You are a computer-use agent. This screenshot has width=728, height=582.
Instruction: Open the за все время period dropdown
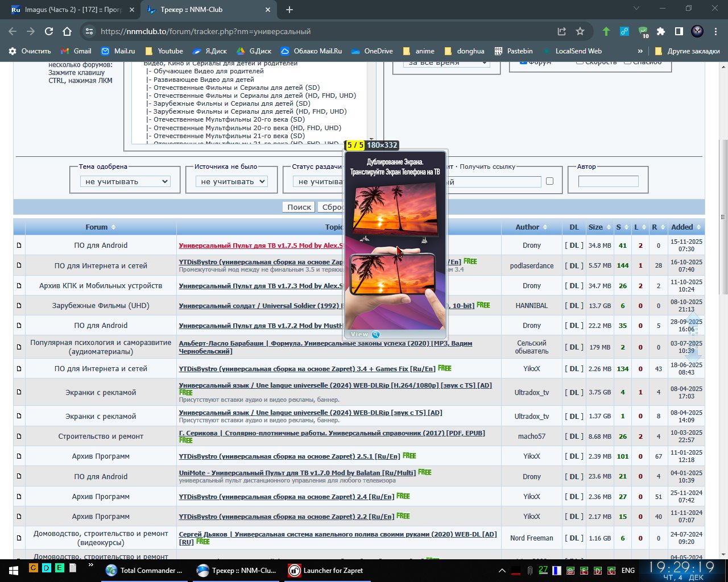pyautogui.click(x=446, y=63)
